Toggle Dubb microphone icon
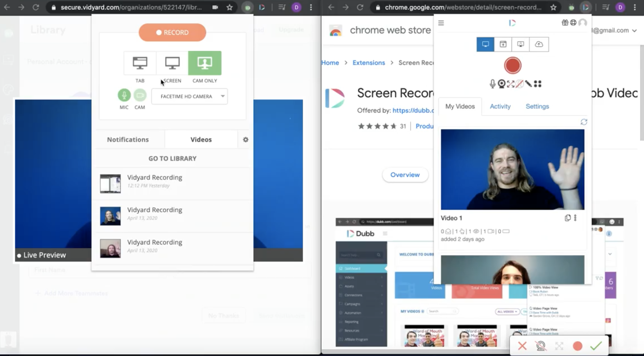Screen dimensions: 644x356 click(493, 84)
